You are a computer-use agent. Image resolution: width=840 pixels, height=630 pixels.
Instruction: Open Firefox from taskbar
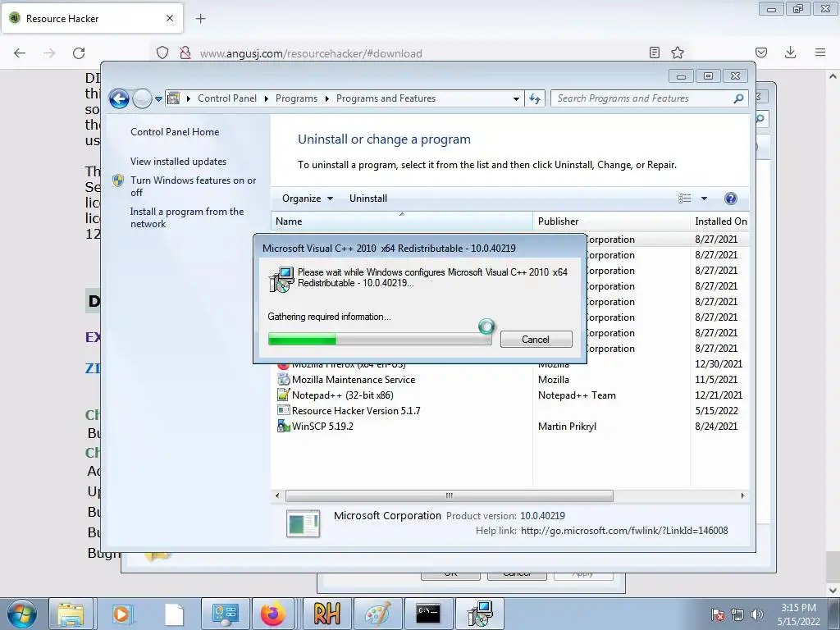[273, 614]
